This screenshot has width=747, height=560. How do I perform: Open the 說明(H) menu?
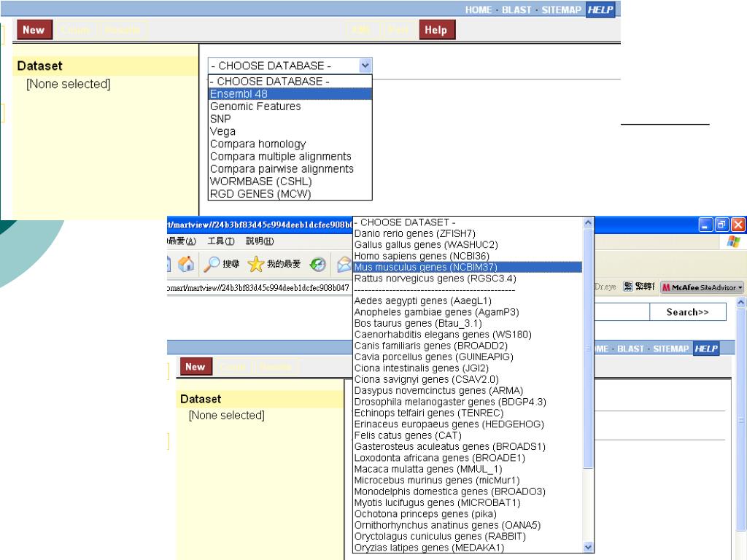260,241
